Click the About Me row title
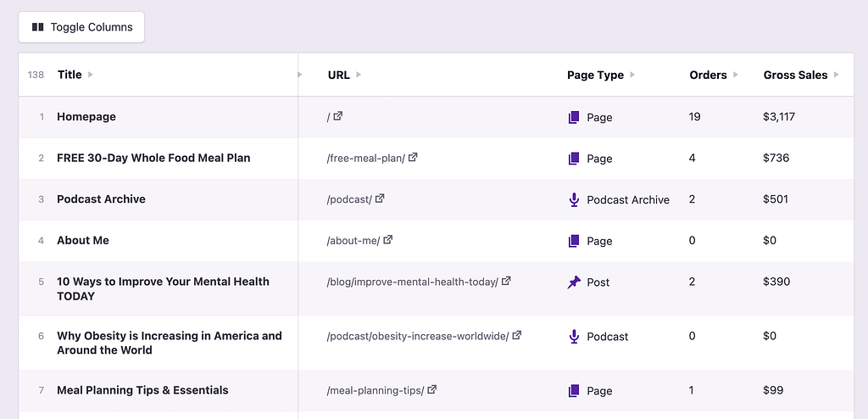 pos(83,241)
